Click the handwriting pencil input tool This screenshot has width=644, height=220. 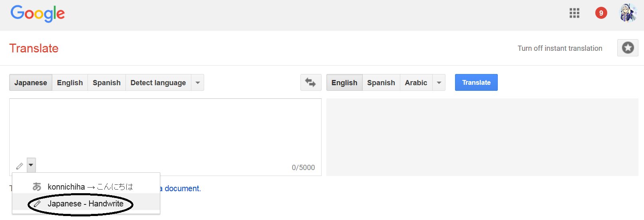coord(20,166)
